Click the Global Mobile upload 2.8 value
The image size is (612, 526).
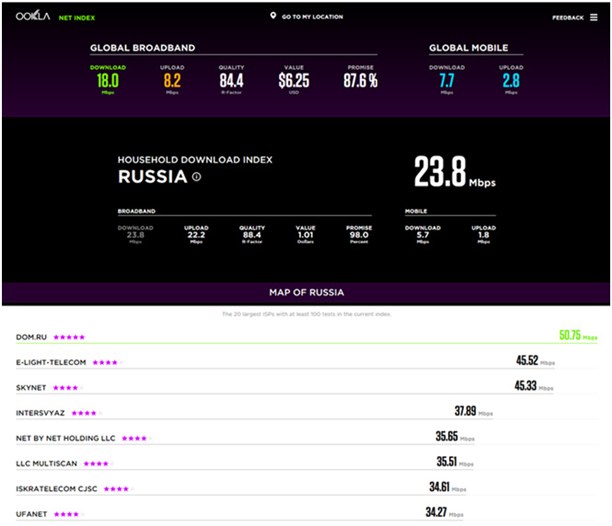pyautogui.click(x=510, y=79)
